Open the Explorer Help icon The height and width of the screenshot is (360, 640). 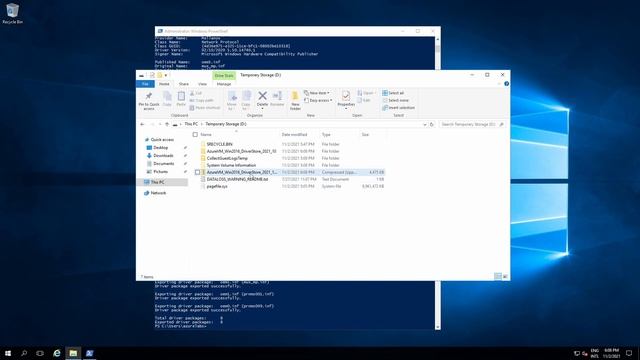507,84
